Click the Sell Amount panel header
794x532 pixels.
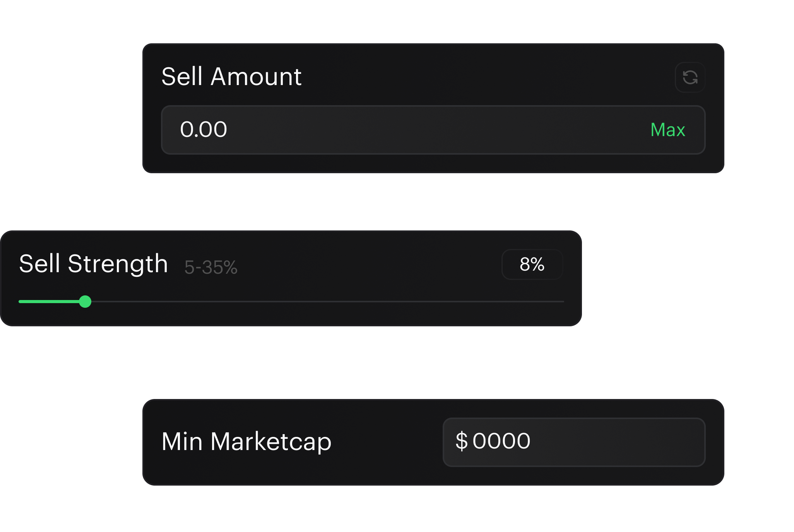coord(231,77)
